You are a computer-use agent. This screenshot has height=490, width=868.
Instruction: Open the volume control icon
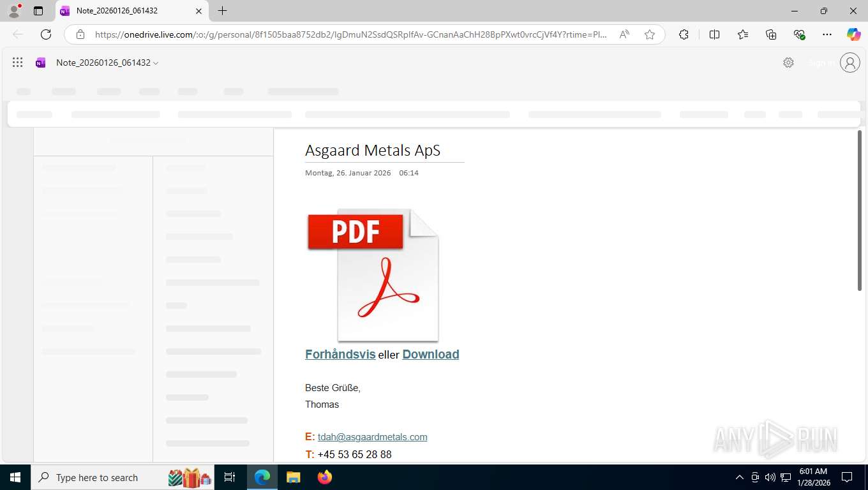tap(770, 477)
